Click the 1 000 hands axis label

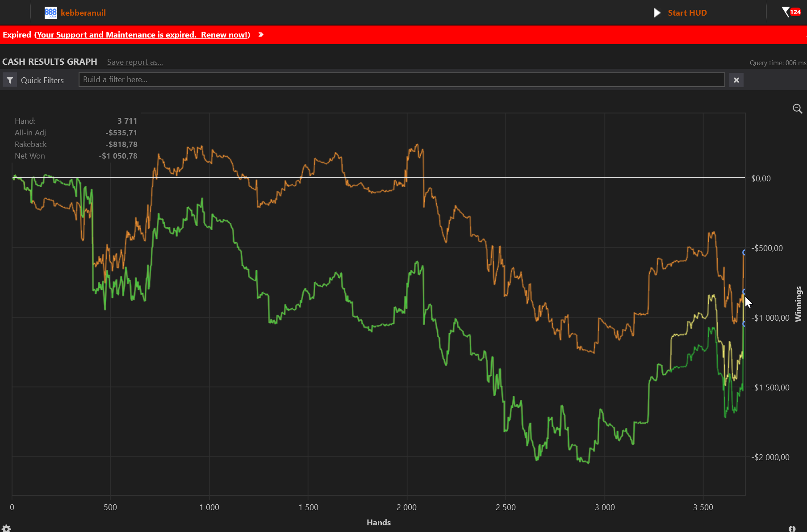[x=209, y=507]
